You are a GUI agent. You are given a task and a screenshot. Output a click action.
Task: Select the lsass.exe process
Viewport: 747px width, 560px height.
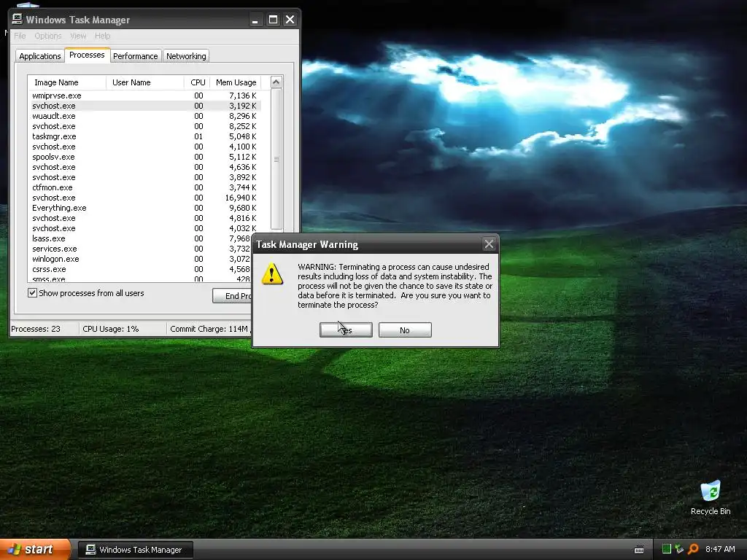[x=140, y=238]
